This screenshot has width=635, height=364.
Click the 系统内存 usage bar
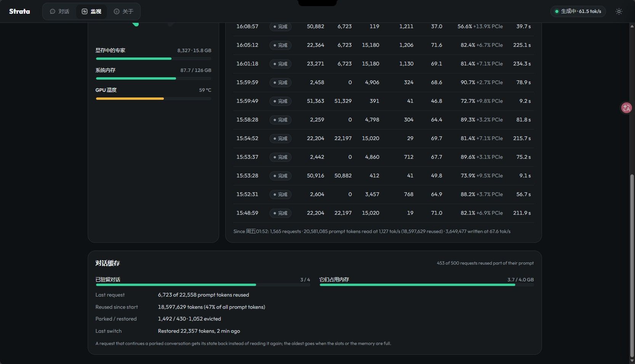click(153, 78)
